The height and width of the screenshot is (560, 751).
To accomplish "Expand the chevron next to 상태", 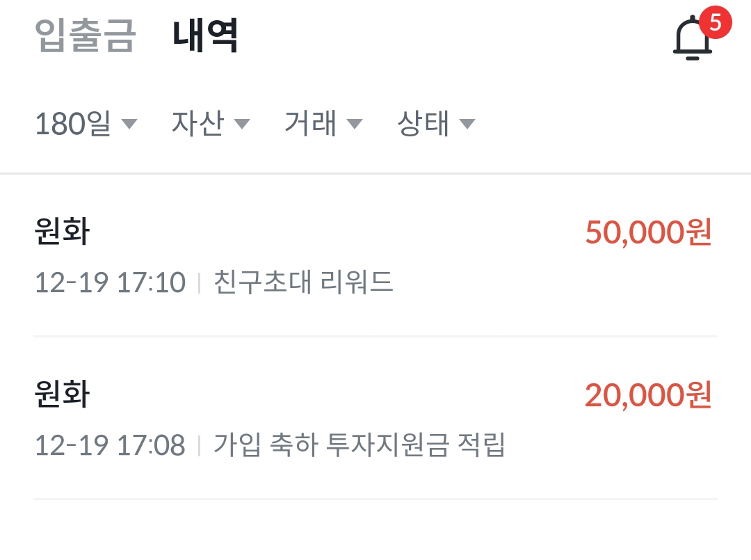I will click(467, 124).
